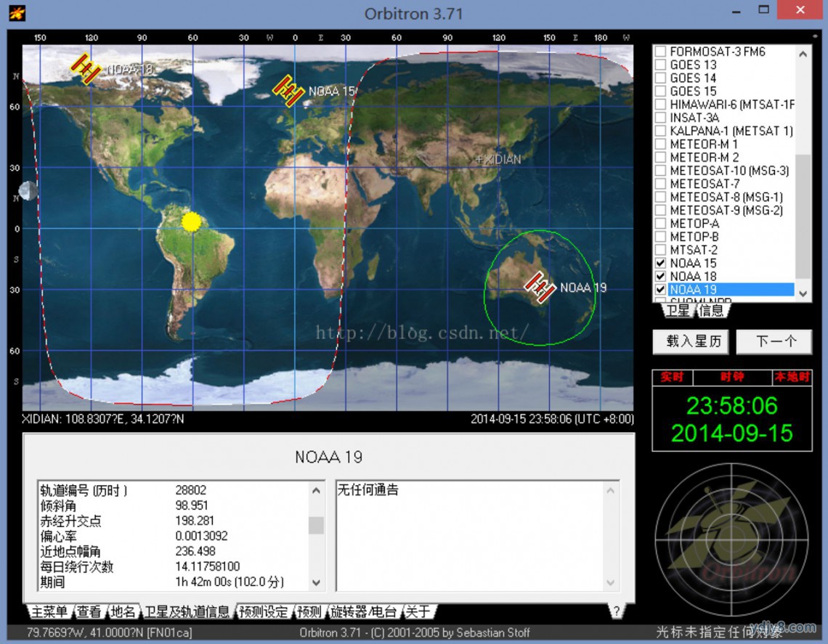Check the GOES 15 satellite box
Image resolution: width=828 pixels, height=644 pixels.
tap(660, 91)
